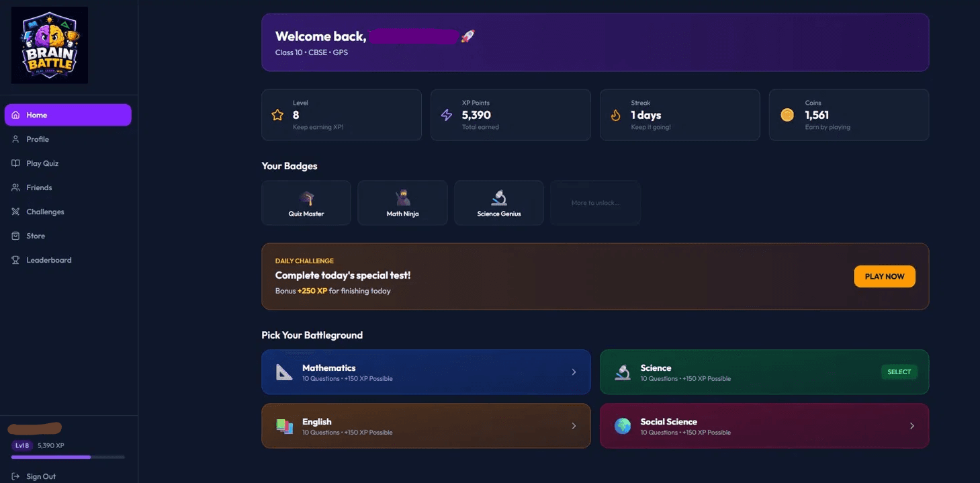The image size is (980, 483).
Task: Click the DAILY CHALLENGE label
Action: tap(304, 261)
